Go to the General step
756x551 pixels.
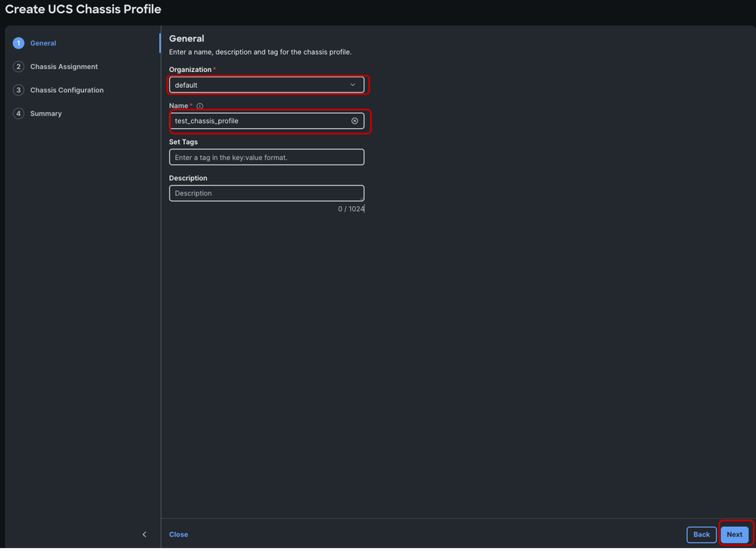click(x=43, y=43)
